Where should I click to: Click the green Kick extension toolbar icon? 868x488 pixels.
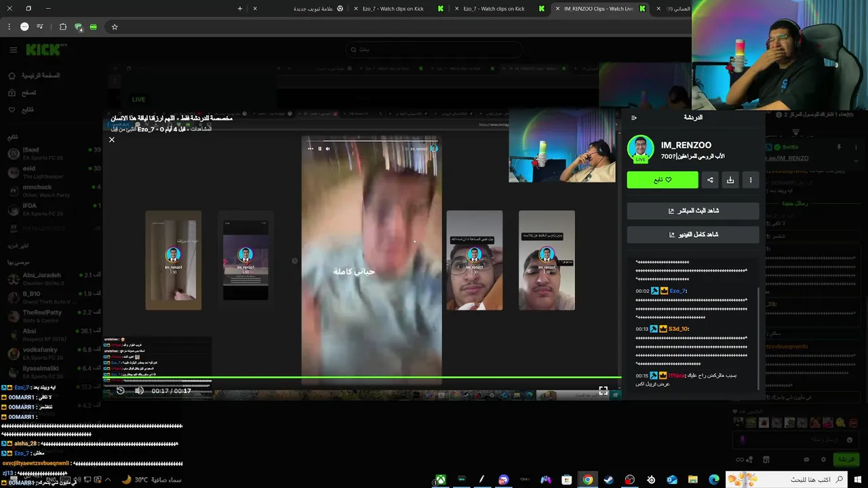click(94, 26)
